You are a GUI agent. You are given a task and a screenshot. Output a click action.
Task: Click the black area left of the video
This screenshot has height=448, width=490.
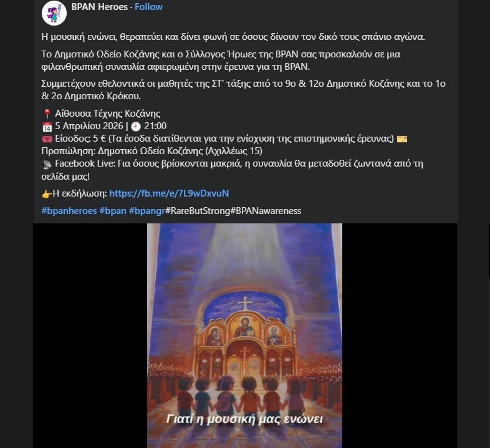point(90,336)
